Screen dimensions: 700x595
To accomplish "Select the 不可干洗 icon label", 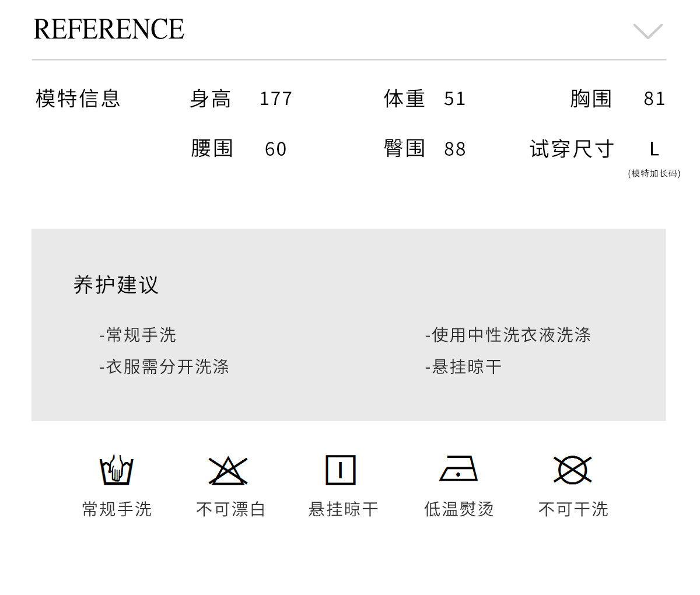I will tap(573, 509).
